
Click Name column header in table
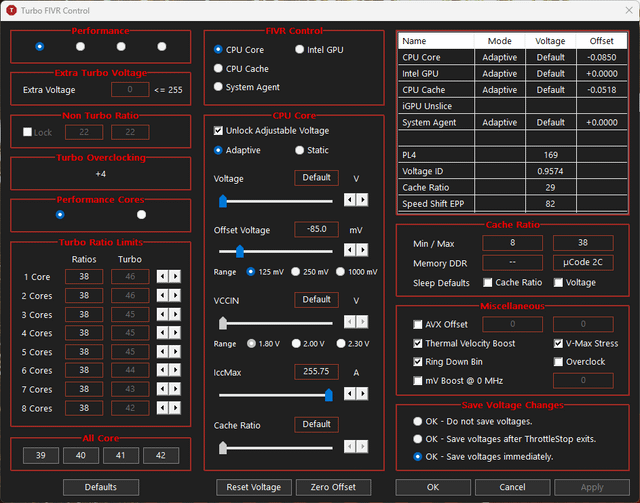coord(436,41)
